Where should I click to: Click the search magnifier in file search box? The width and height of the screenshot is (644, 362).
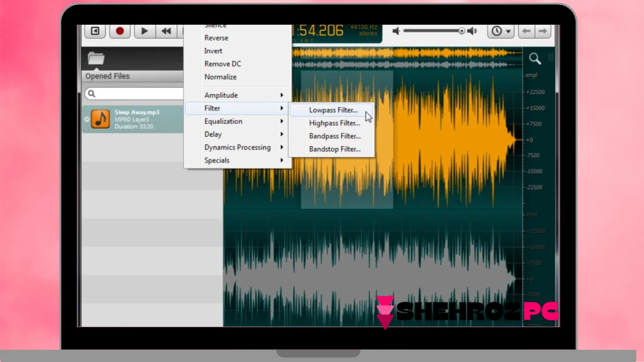pyautogui.click(x=91, y=94)
